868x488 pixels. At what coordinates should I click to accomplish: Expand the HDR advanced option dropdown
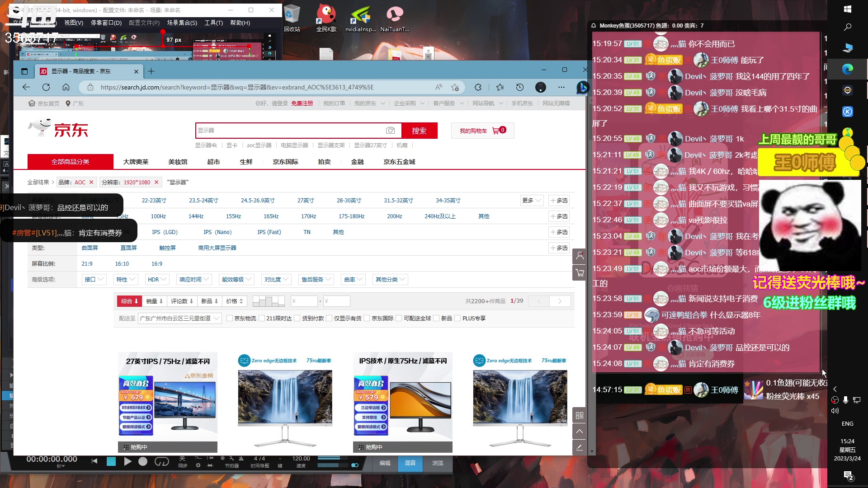(157, 280)
